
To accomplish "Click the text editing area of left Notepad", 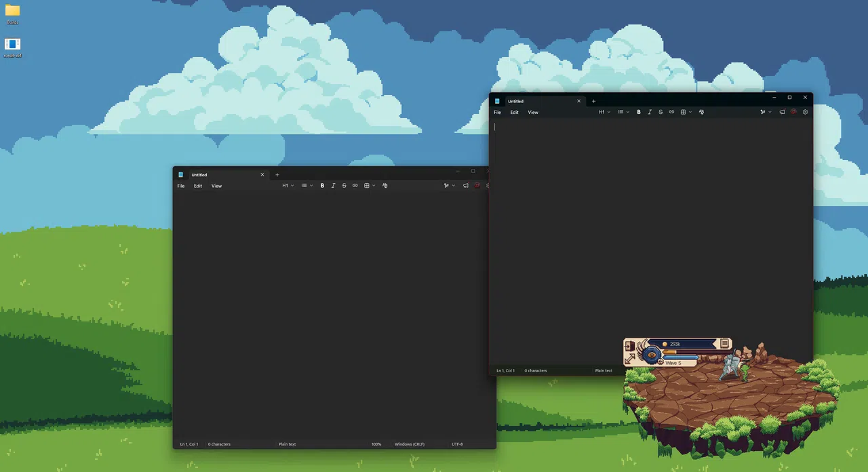I will pyautogui.click(x=331, y=315).
